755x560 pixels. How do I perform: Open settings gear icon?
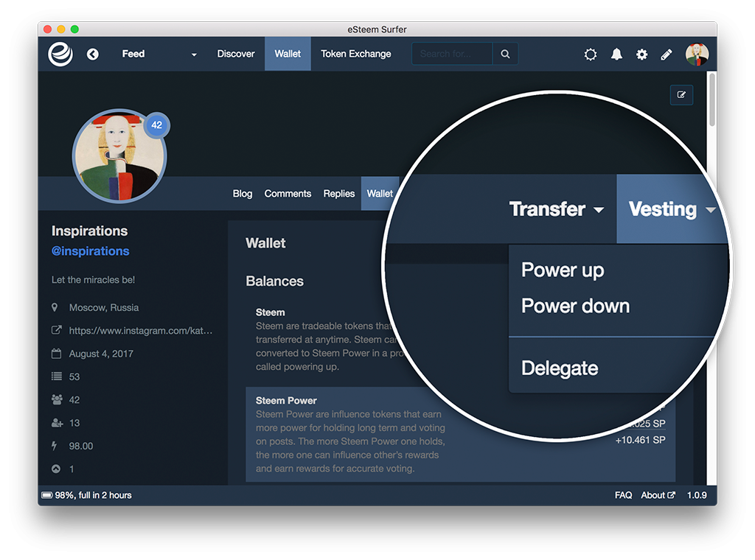click(x=642, y=55)
